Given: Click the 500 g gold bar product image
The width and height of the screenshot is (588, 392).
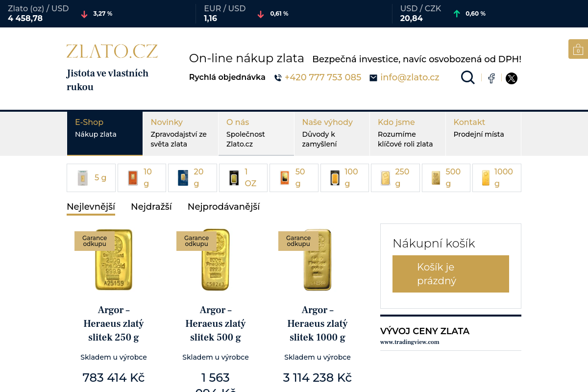Looking at the screenshot, I should (216, 260).
